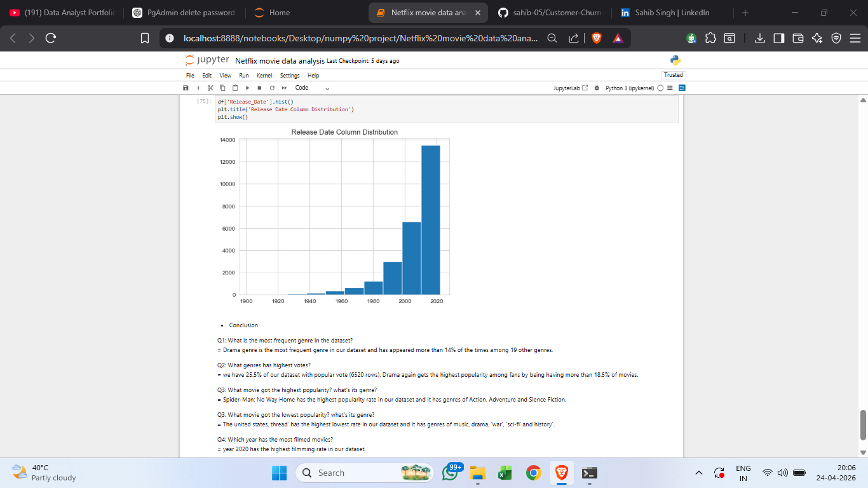Click the blue notebook tools icon
The width and height of the screenshot is (868, 488).
[x=681, y=88]
